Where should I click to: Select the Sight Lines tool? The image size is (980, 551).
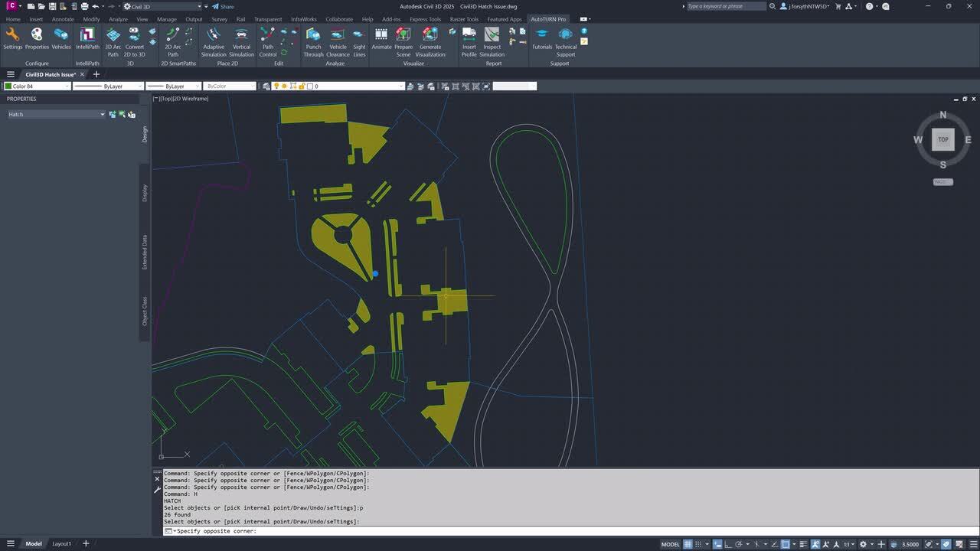(x=359, y=42)
